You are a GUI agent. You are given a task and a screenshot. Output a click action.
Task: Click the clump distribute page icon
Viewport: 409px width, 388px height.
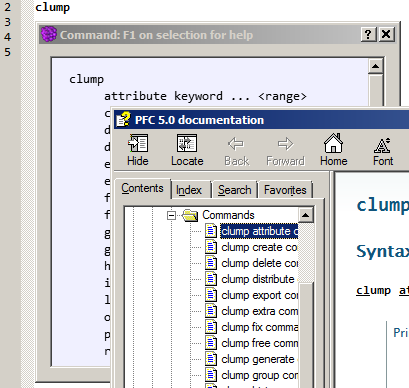pyautogui.click(x=211, y=279)
